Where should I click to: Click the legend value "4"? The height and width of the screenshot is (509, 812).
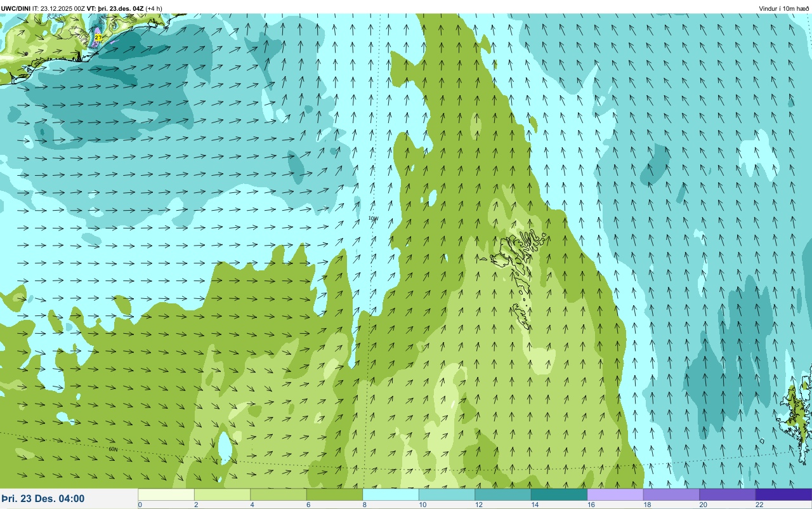(252, 505)
